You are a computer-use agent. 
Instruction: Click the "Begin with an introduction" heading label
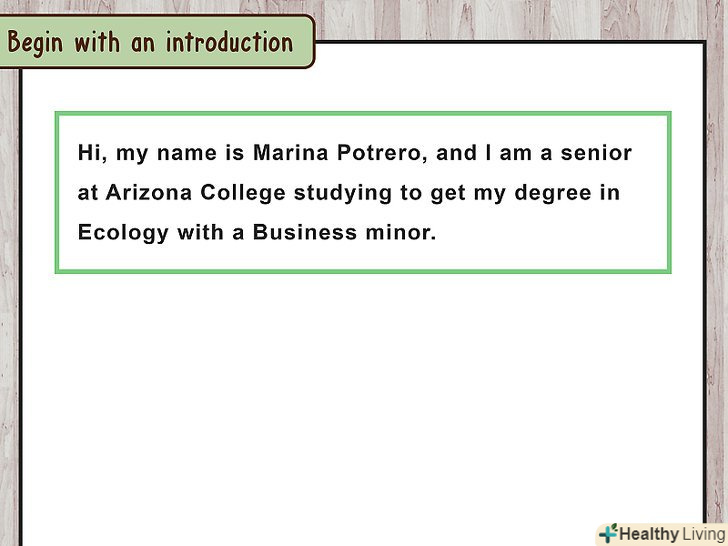pos(151,43)
